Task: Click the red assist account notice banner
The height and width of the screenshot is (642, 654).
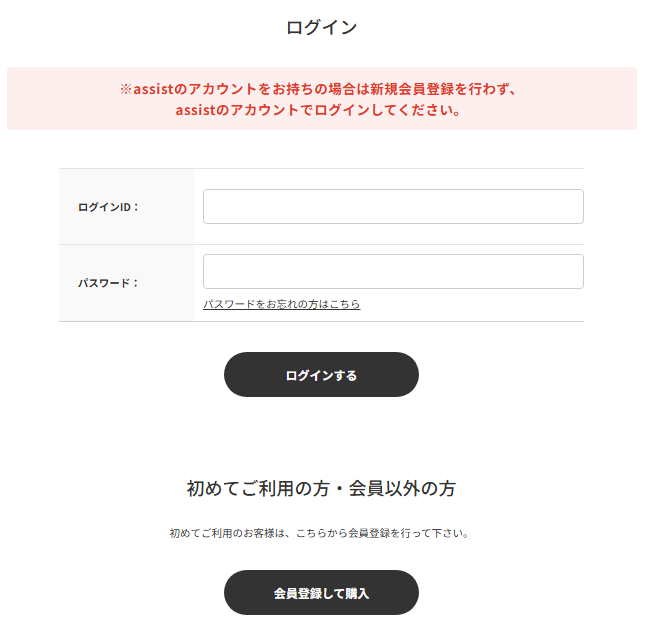Action: pyautogui.click(x=321, y=99)
